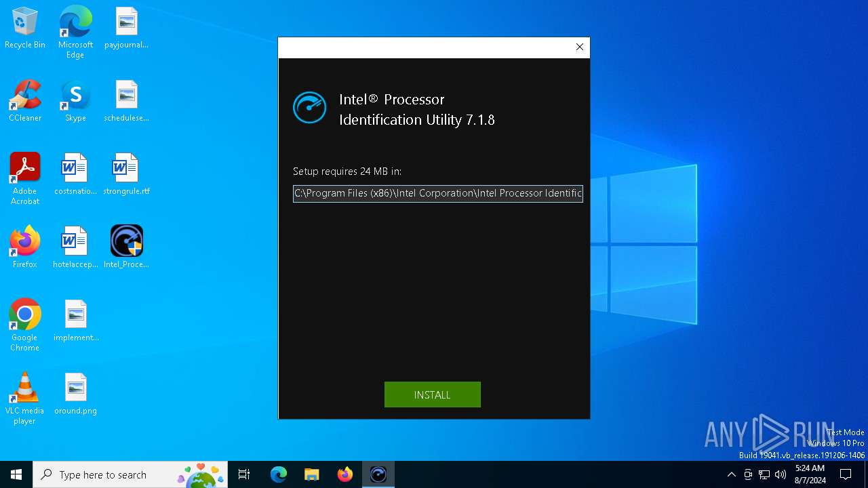Open Adobe Acrobat desktop shortcut
868x488 pixels.
tap(25, 179)
